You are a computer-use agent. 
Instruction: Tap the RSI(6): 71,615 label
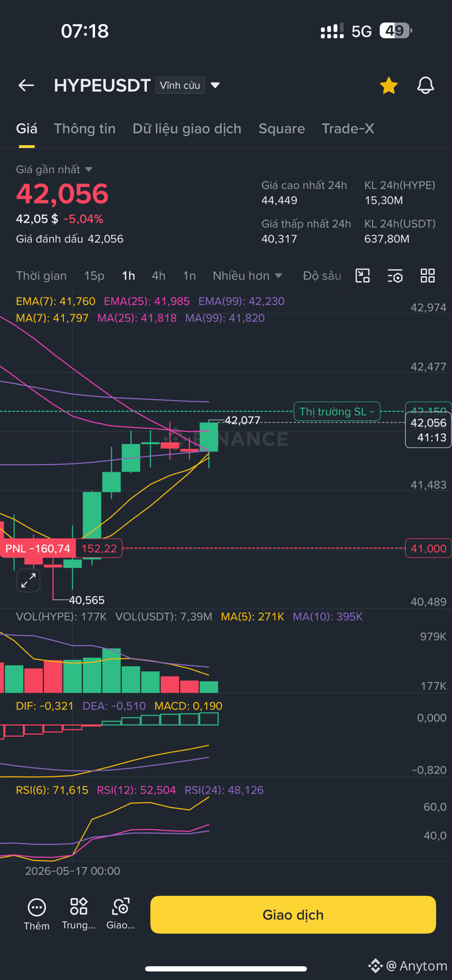click(52, 790)
